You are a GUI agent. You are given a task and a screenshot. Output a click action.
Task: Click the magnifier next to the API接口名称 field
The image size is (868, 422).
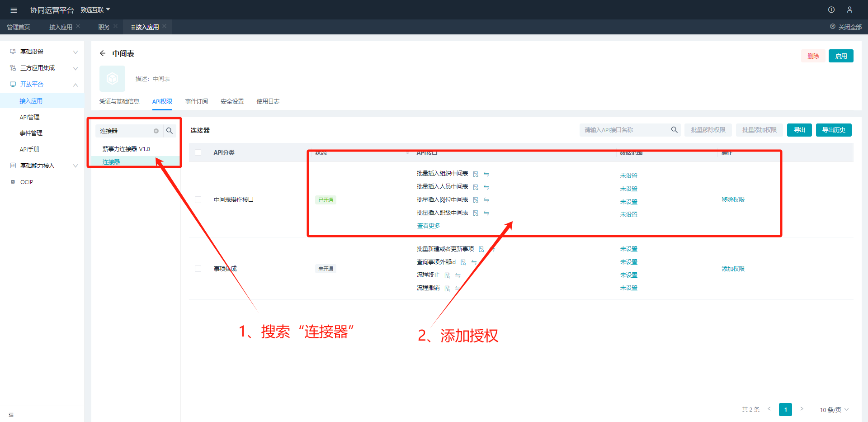tap(674, 130)
